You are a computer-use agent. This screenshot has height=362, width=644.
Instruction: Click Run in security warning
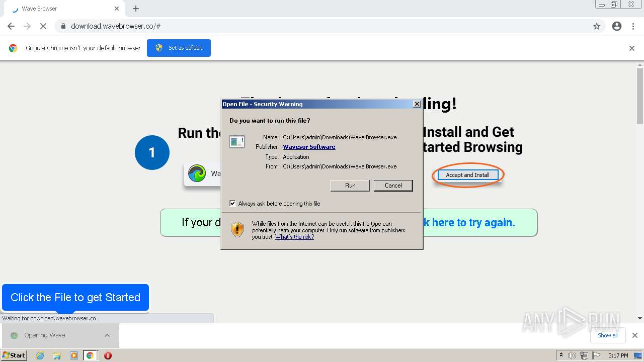(x=350, y=186)
